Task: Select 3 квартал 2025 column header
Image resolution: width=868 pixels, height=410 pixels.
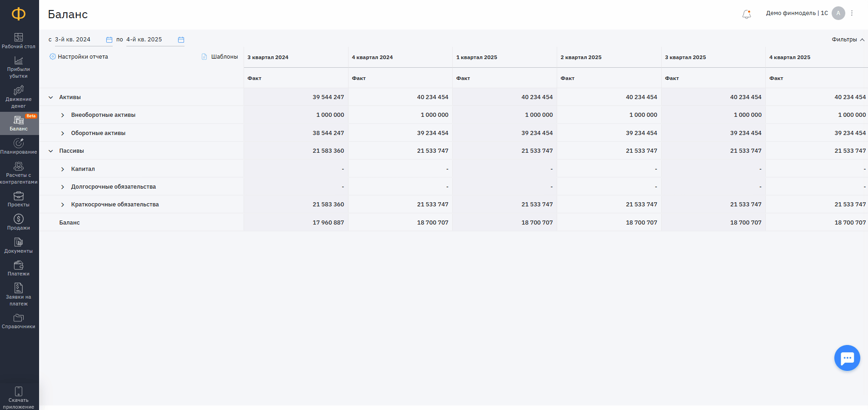Action: [x=685, y=57]
